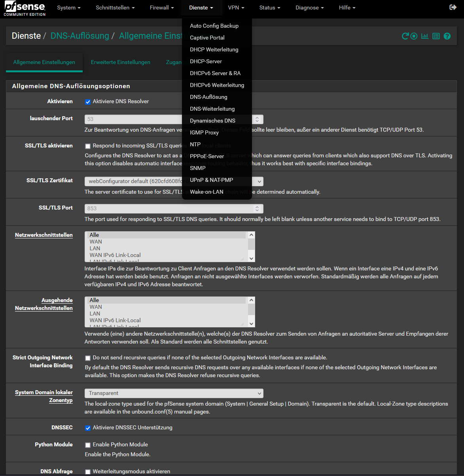Open the help question mark icon

click(x=447, y=36)
